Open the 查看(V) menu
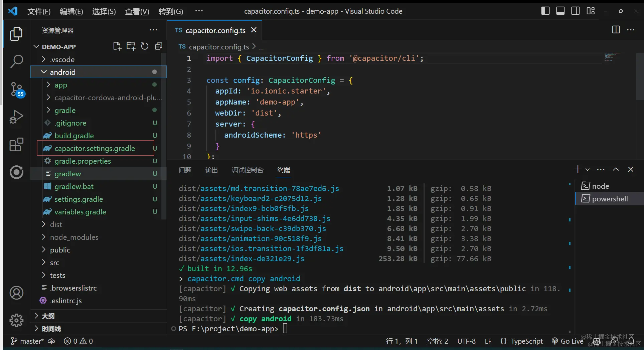644x350 pixels. pyautogui.click(x=137, y=11)
